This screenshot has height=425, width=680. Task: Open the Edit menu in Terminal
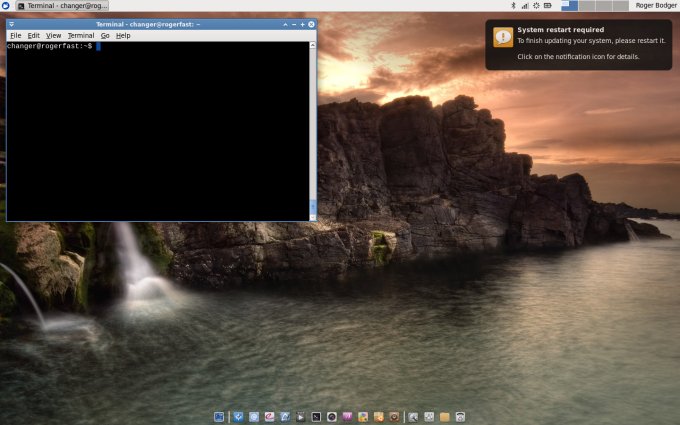click(33, 35)
